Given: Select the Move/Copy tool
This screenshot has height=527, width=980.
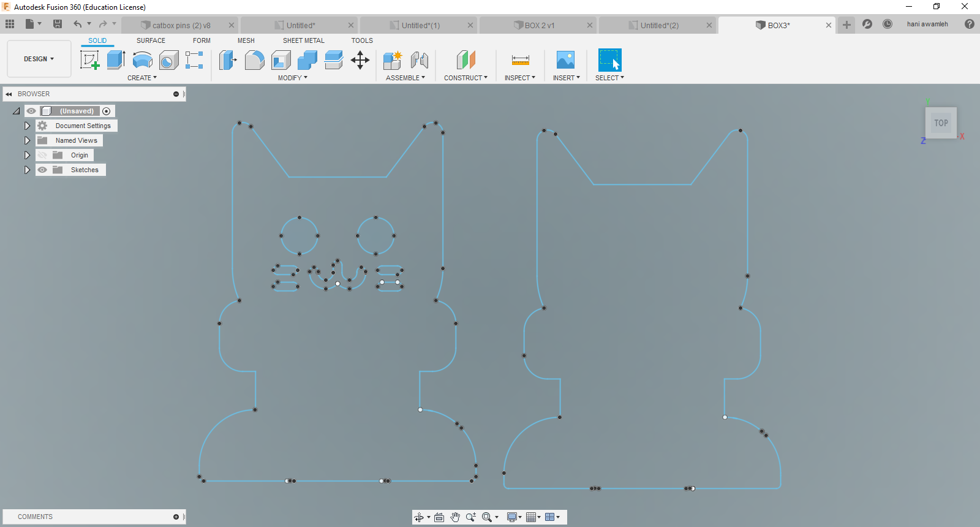Looking at the screenshot, I should click(x=360, y=60).
